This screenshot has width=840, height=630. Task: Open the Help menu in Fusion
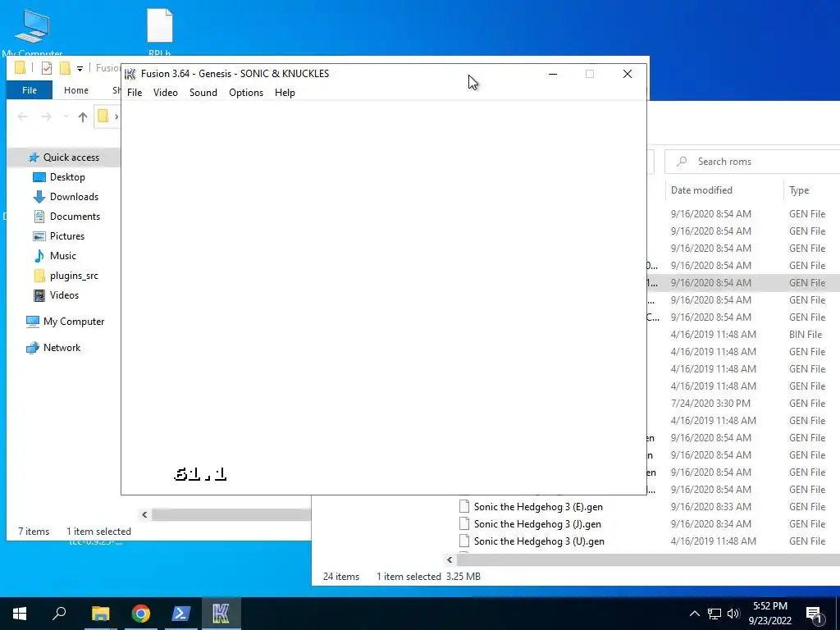285,93
